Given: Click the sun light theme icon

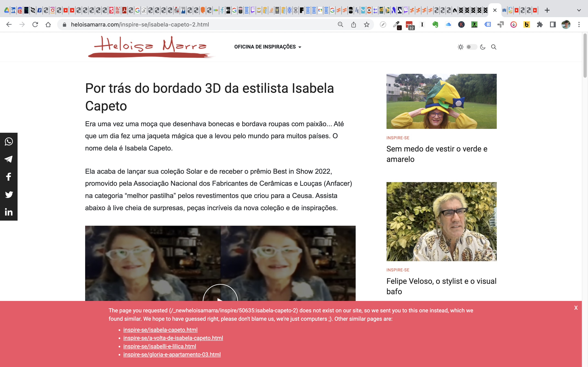Looking at the screenshot, I should point(460,47).
